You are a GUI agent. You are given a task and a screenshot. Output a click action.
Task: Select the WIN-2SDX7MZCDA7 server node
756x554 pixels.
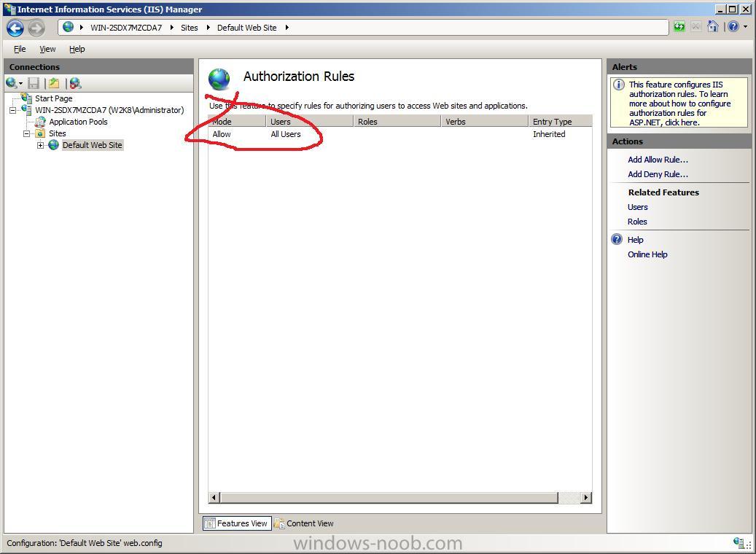[x=109, y=110]
